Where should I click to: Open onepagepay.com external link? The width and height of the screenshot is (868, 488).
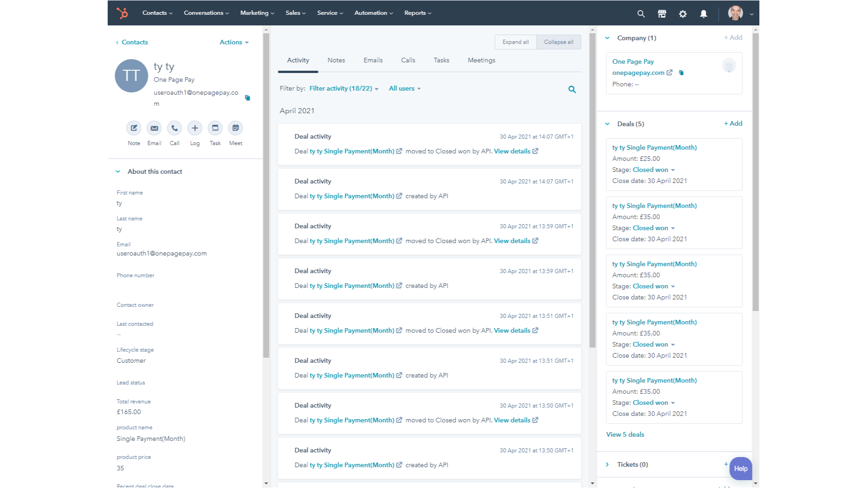coord(639,73)
